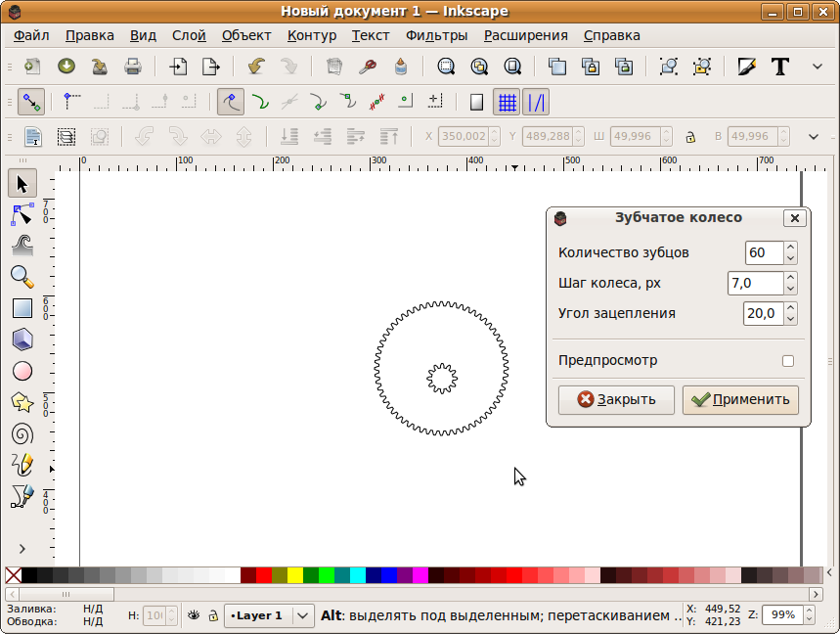Viewport: 840px width, 634px height.
Task: Pick the cyan palette swatch
Action: pyautogui.click(x=357, y=575)
